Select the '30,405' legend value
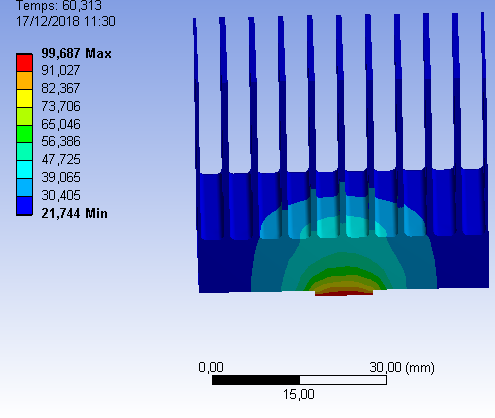Image resolution: width=495 pixels, height=418 pixels. click(61, 195)
